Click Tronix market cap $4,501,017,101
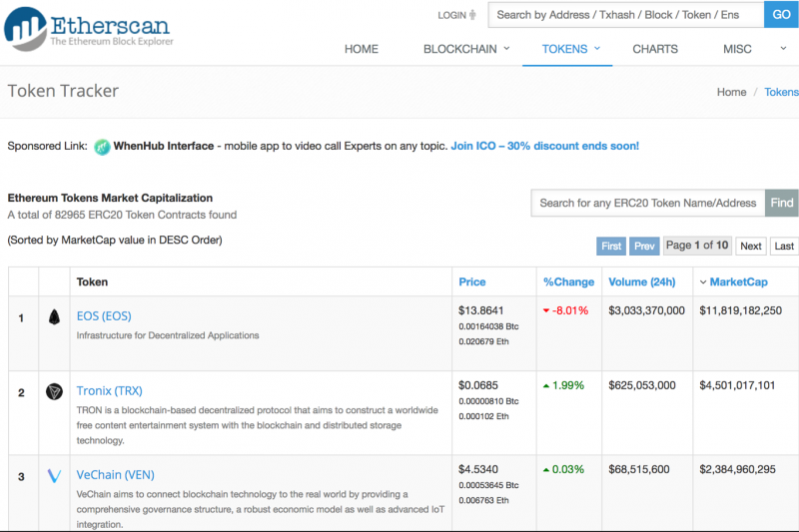Screen dimensions: 799x532 [x=737, y=385]
